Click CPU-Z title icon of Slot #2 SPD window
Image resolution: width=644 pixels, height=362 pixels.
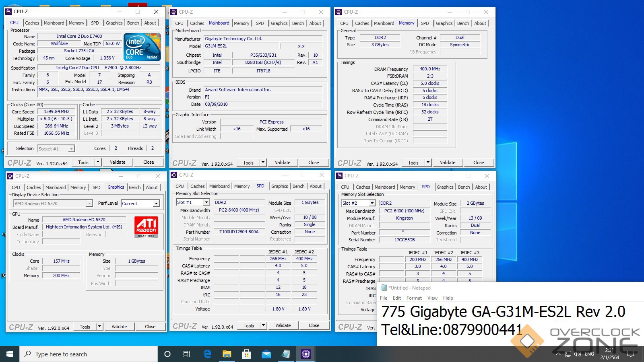coord(339,176)
